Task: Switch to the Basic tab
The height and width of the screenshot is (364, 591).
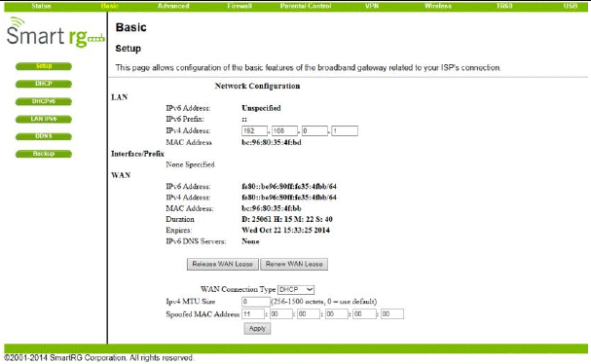Action: point(110,6)
